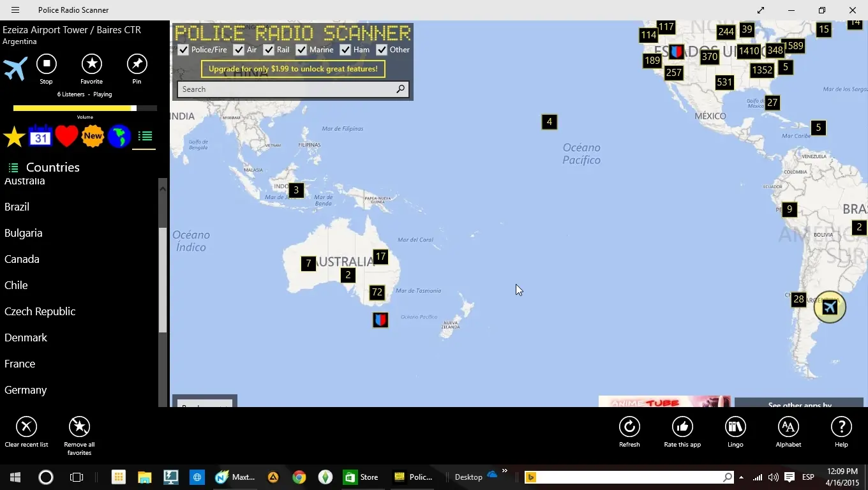Open the Alphabet reference
The width and height of the screenshot is (868, 490).
pyautogui.click(x=788, y=433)
